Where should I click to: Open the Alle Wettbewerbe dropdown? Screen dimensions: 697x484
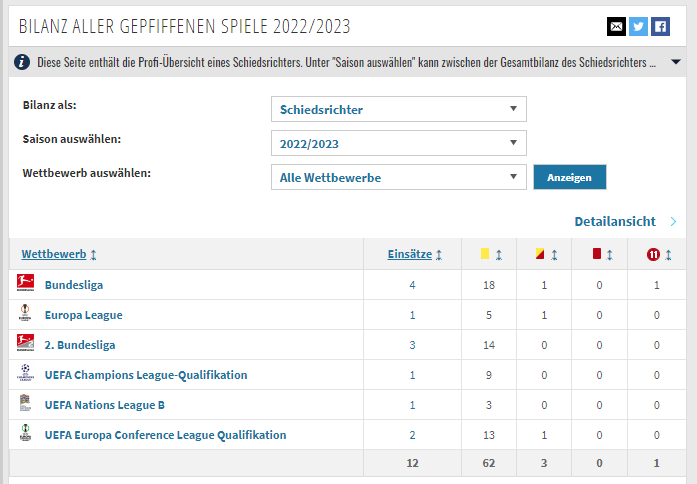coord(399,177)
